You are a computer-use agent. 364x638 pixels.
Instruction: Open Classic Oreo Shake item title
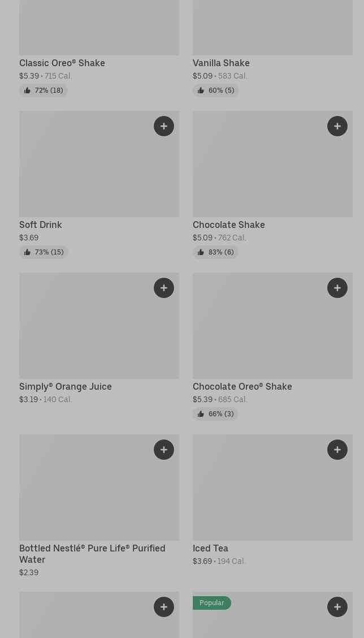[62, 63]
